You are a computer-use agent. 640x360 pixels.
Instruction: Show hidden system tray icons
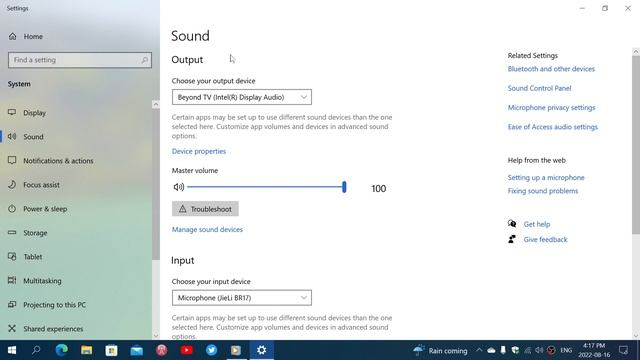[x=479, y=350]
